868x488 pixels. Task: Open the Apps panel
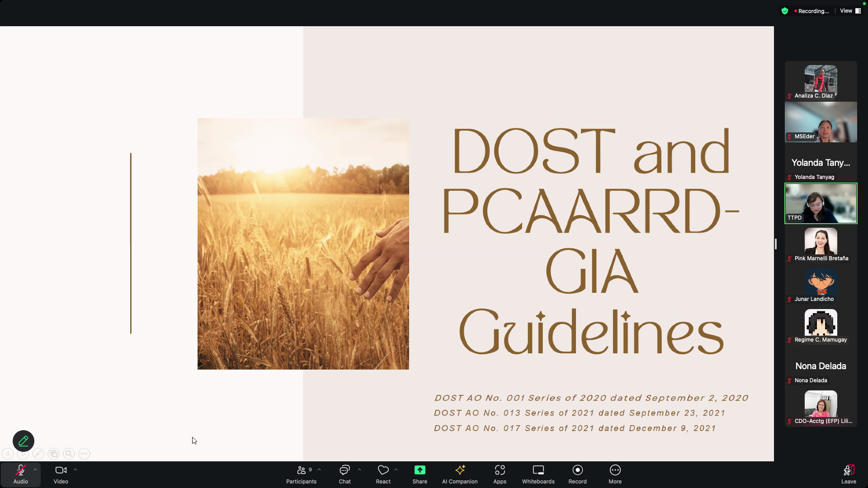(500, 474)
